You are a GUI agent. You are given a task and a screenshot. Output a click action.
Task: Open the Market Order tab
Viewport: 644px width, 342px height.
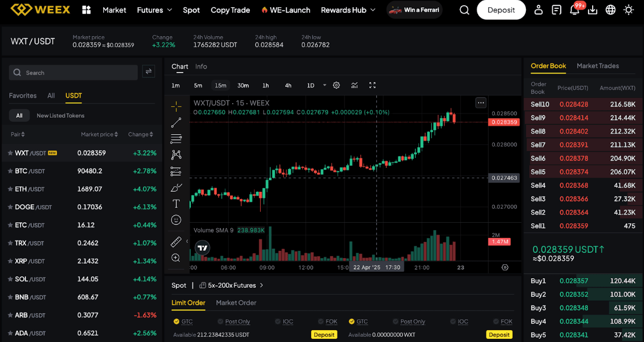(x=236, y=303)
